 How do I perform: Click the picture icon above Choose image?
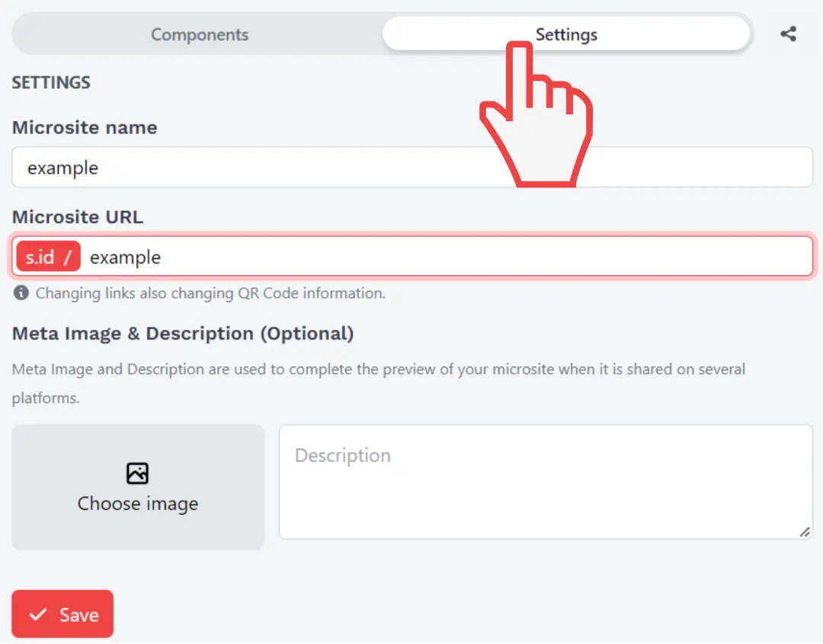click(137, 473)
